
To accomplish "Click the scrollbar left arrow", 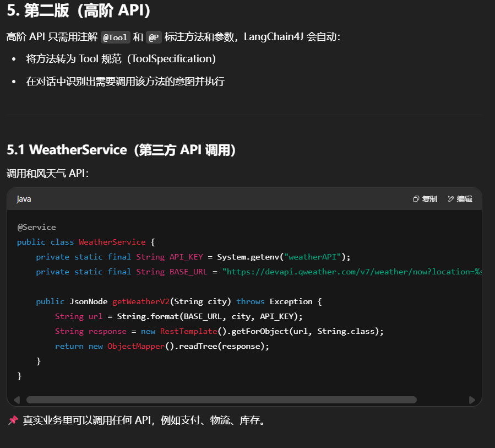I will point(17,400).
